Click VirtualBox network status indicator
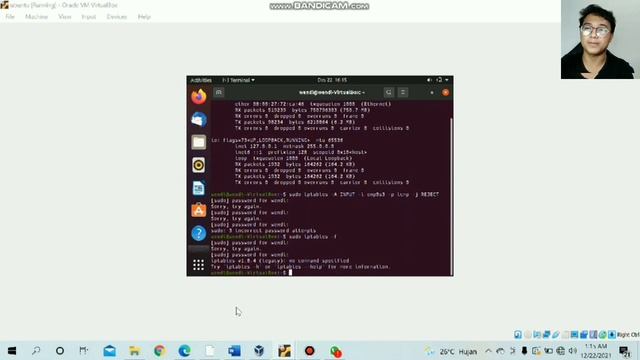The width and height of the screenshot is (640, 360). coord(546,334)
